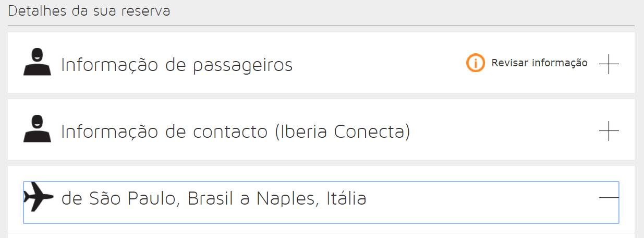The width and height of the screenshot is (644, 238).
Task: Click the person icon next to Informação de contacto
Action: point(37,129)
